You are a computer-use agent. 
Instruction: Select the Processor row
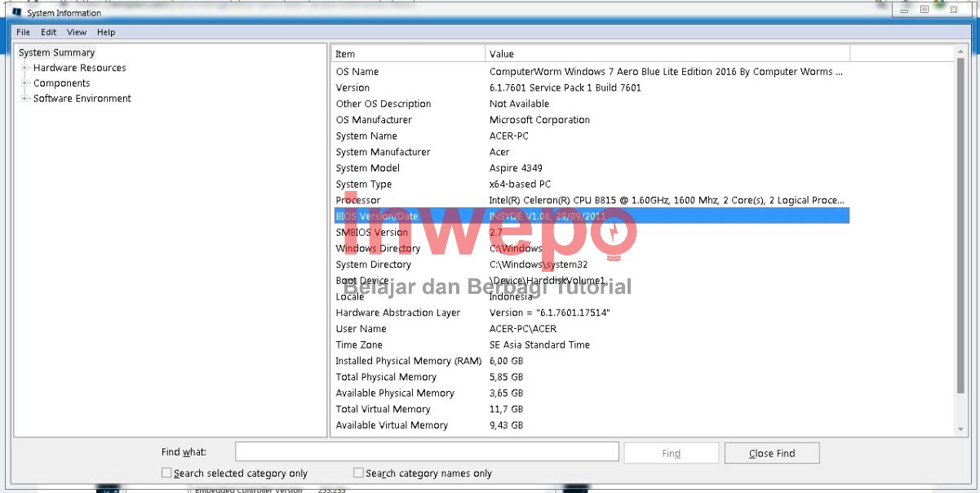click(x=591, y=200)
